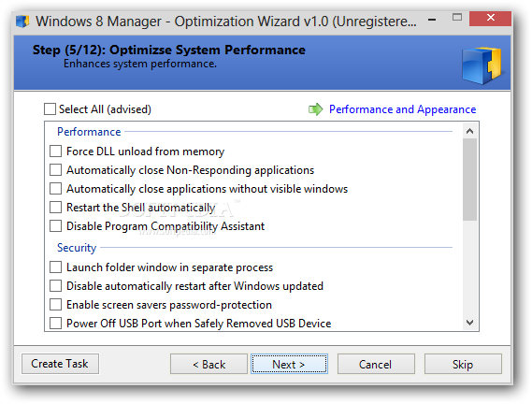Skip this optimization step
The height and width of the screenshot is (404, 532).
463,365
